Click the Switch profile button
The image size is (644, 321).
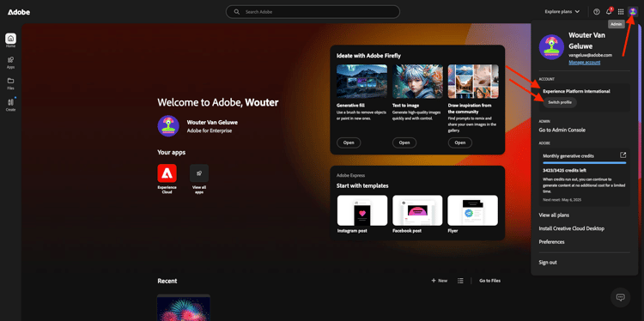click(x=559, y=102)
